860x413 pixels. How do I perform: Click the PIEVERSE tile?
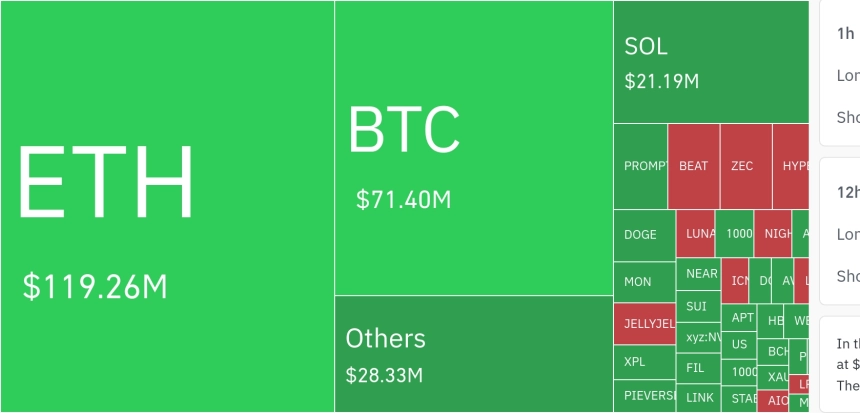tap(644, 395)
